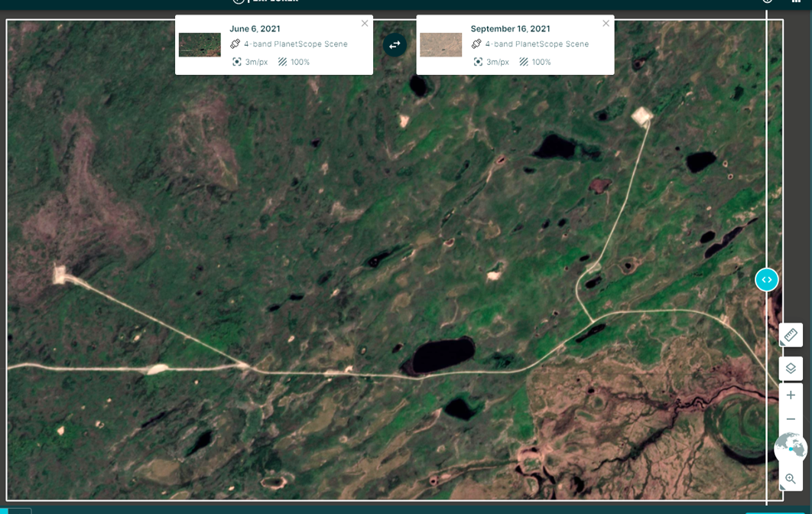
Task: Close the September 16, 2021 scene card
Action: click(x=606, y=24)
